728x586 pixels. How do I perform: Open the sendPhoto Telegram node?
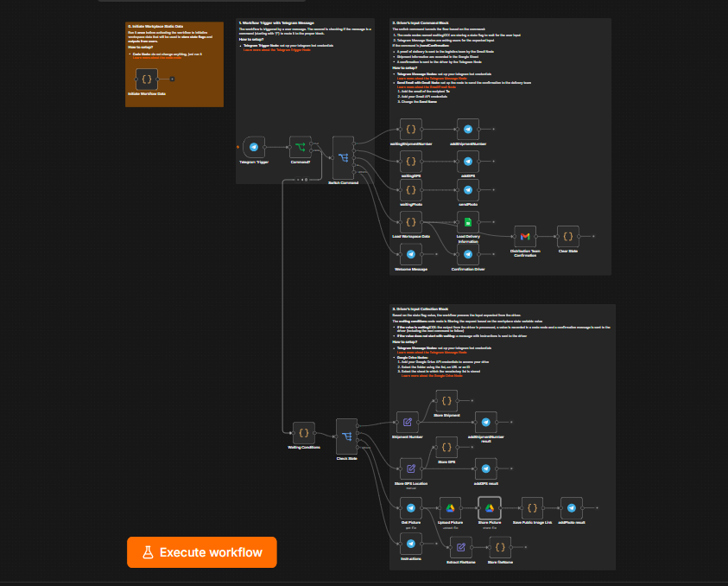point(468,190)
